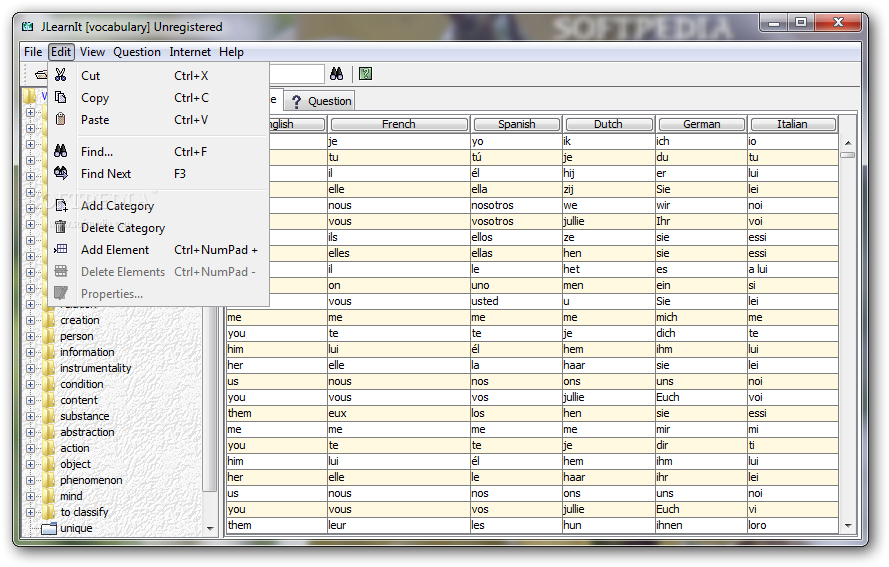This screenshot has width=889, height=567.
Task: Click the search text field in toolbar
Action: pyautogui.click(x=296, y=74)
